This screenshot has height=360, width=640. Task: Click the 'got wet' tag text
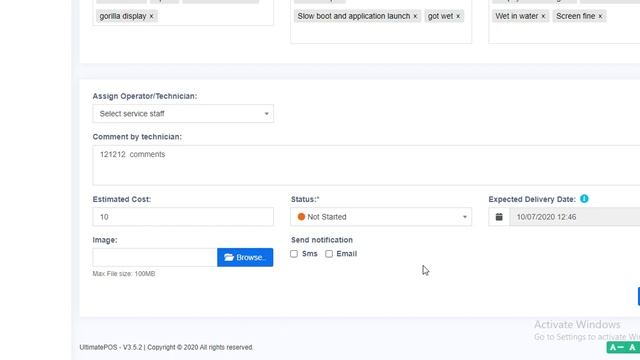coord(440,16)
